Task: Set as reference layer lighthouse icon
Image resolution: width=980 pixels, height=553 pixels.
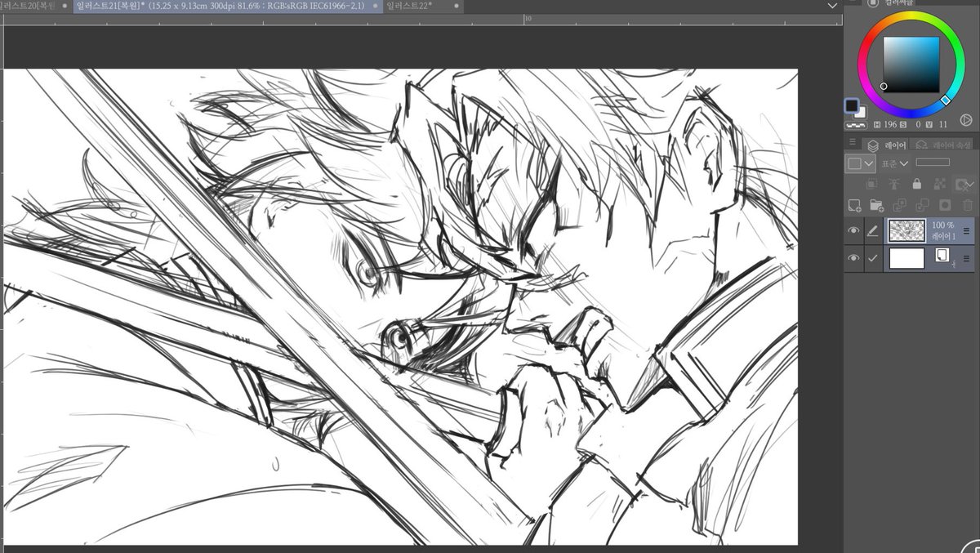Action: pyautogui.click(x=894, y=185)
